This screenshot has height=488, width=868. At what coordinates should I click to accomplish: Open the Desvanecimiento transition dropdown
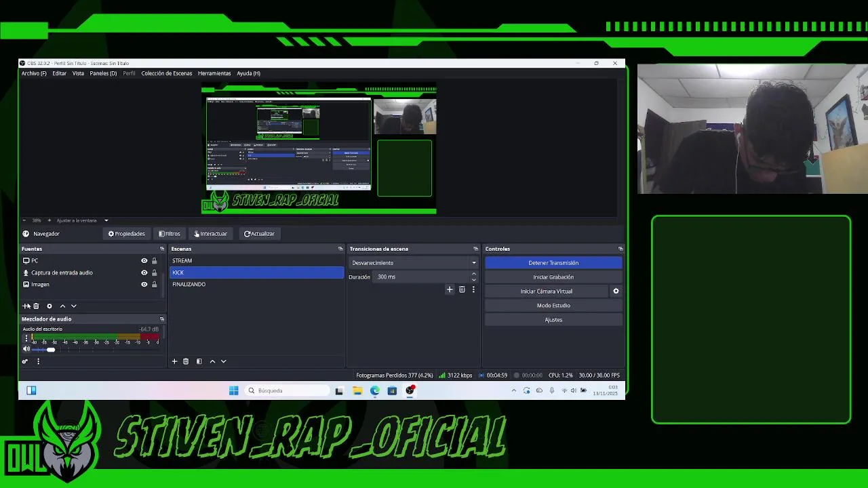[x=413, y=263]
